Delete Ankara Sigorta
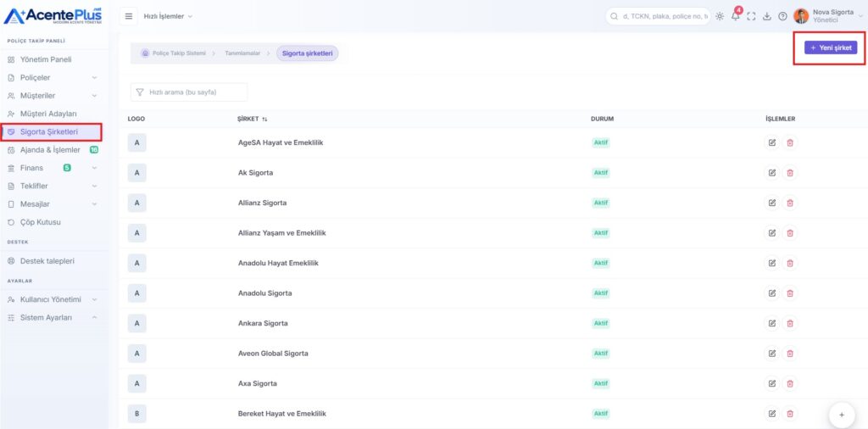The image size is (868, 429). click(x=790, y=323)
